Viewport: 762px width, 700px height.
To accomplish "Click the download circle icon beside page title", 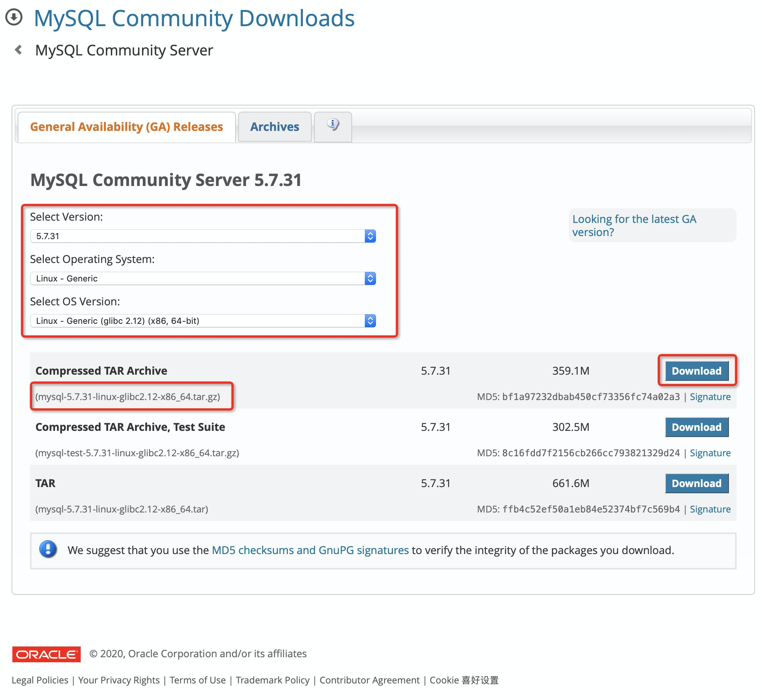I will point(14,17).
